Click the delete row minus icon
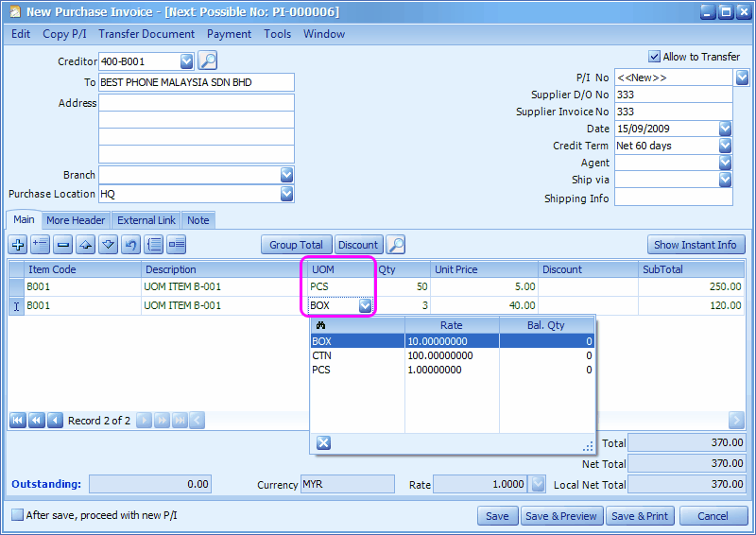 point(63,245)
